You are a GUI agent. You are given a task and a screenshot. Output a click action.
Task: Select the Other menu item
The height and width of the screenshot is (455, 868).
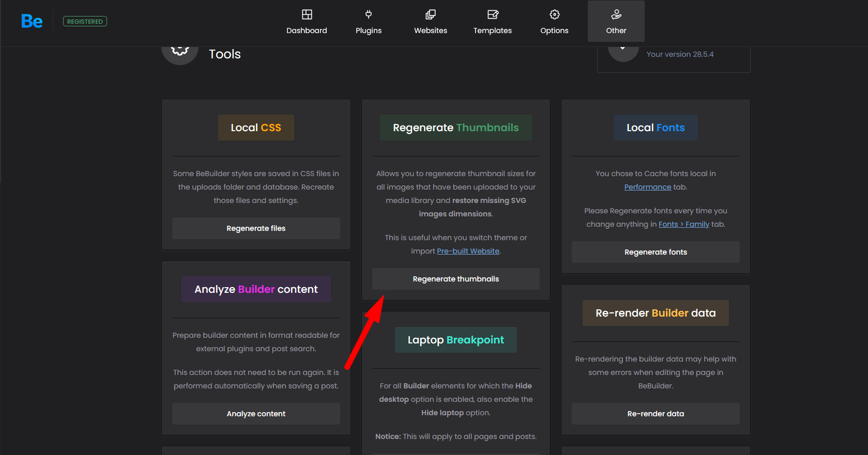click(616, 21)
